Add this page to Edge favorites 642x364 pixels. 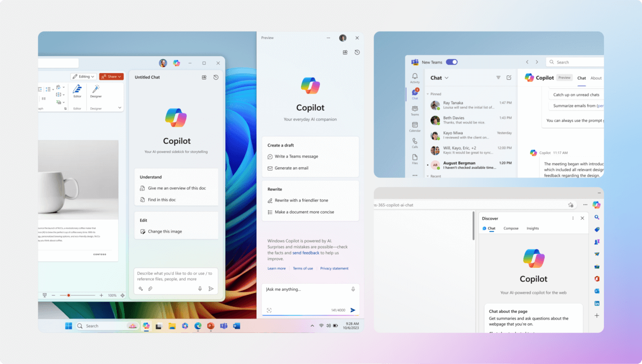click(x=571, y=205)
